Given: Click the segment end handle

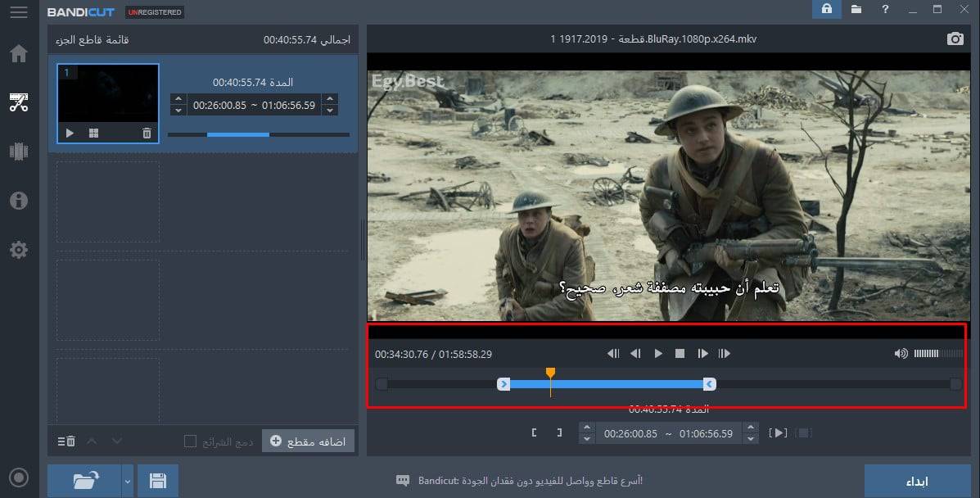Looking at the screenshot, I should point(709,384).
